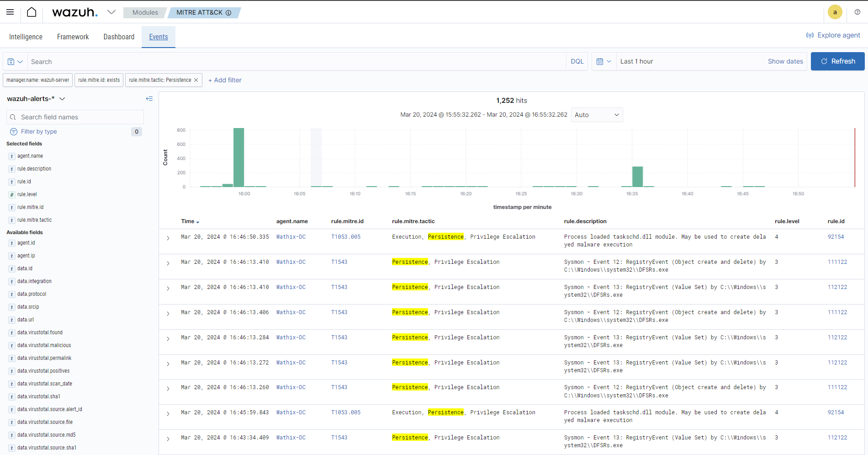Click the agent.id field type icon
Image resolution: width=868 pixels, height=455 pixels.
12,243
